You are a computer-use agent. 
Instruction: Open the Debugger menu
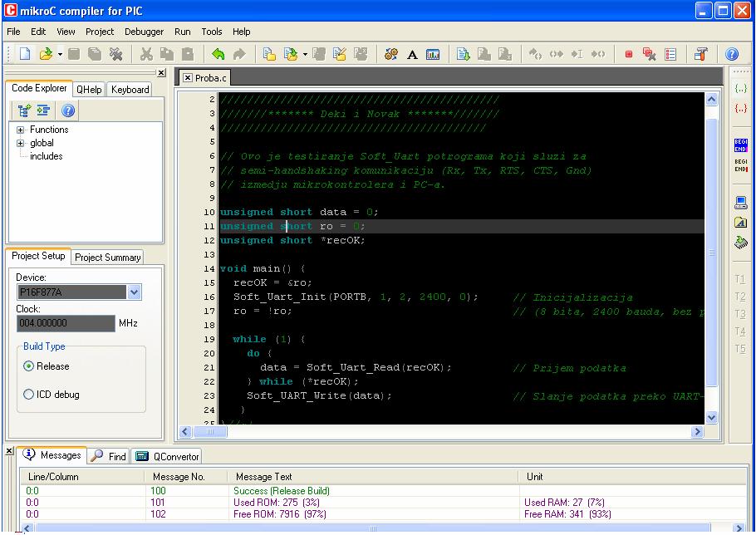(x=145, y=32)
